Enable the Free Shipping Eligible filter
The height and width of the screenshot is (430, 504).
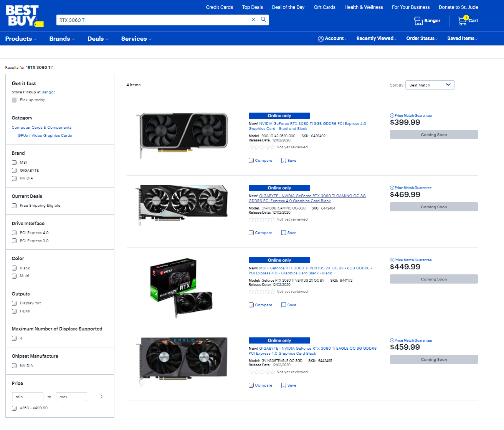tap(14, 206)
